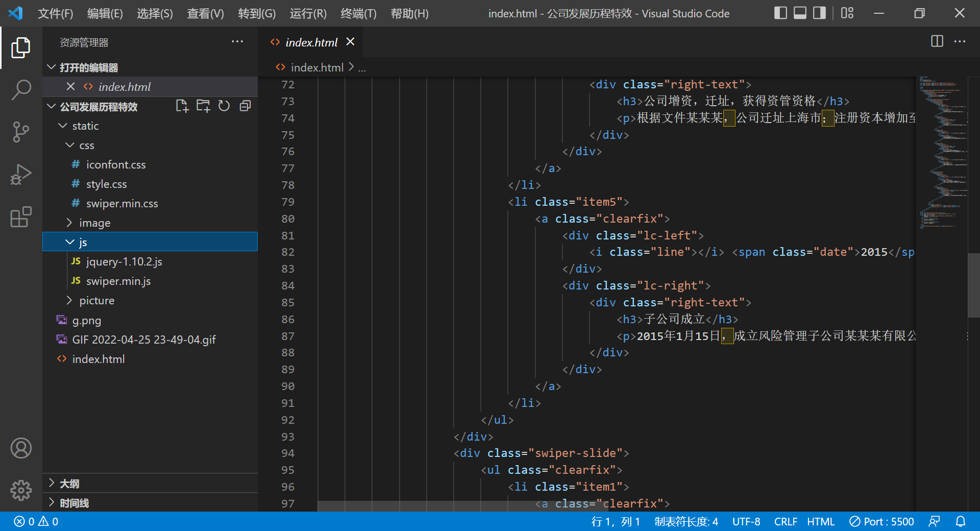Click the errors and warnings indicator
980x531 pixels.
point(36,521)
